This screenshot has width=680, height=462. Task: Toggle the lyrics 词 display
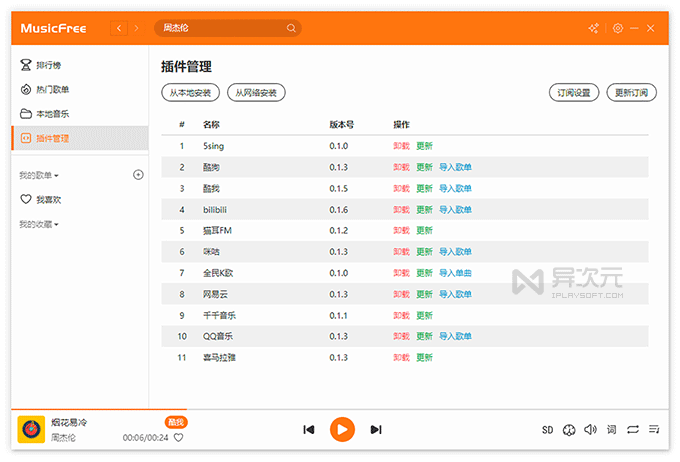coord(611,429)
